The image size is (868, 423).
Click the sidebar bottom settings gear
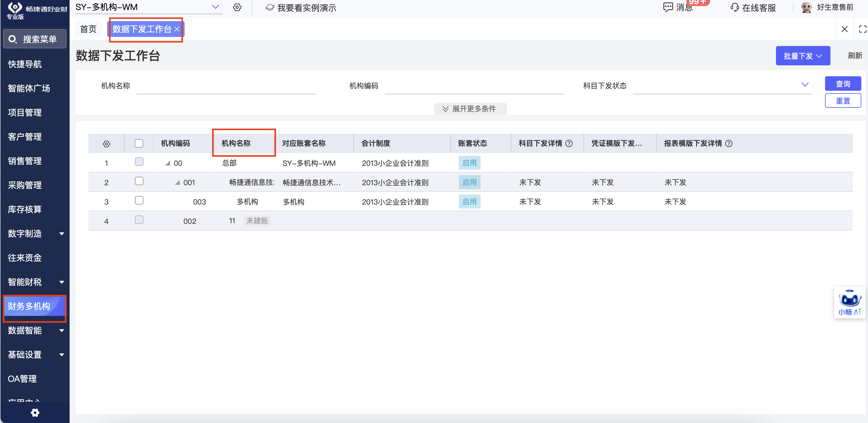35,412
